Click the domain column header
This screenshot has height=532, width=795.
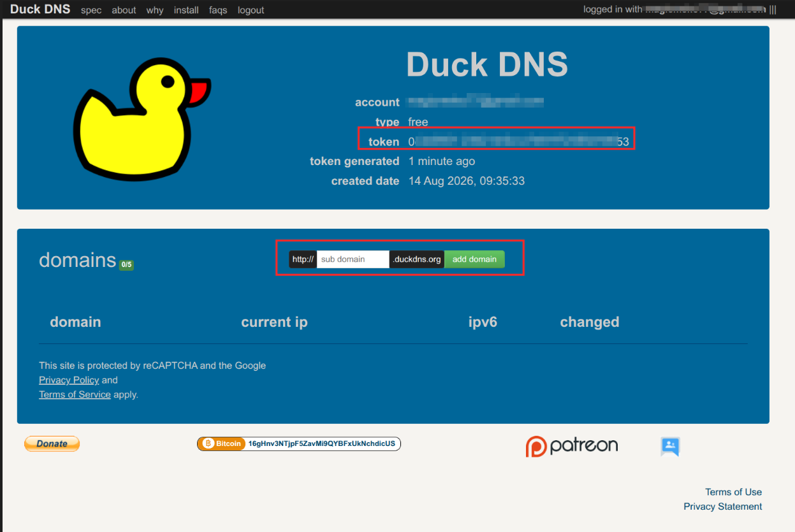pyautogui.click(x=75, y=322)
